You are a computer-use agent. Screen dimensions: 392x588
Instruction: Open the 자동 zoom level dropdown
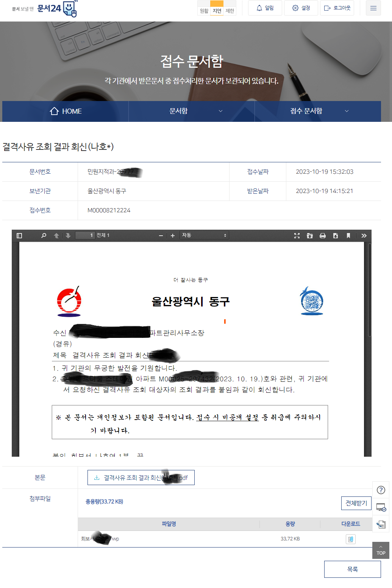[204, 235]
